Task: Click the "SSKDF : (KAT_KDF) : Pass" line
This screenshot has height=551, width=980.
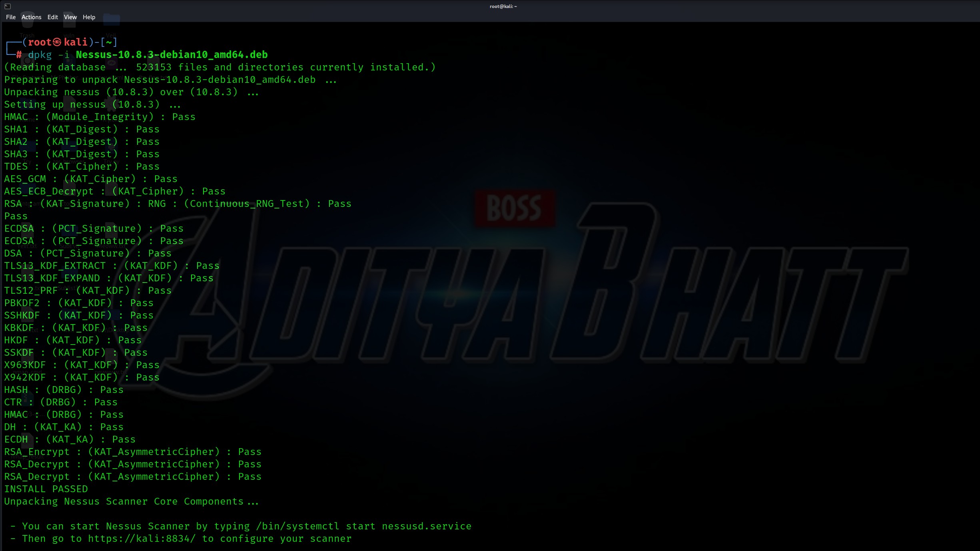Action: pos(76,353)
